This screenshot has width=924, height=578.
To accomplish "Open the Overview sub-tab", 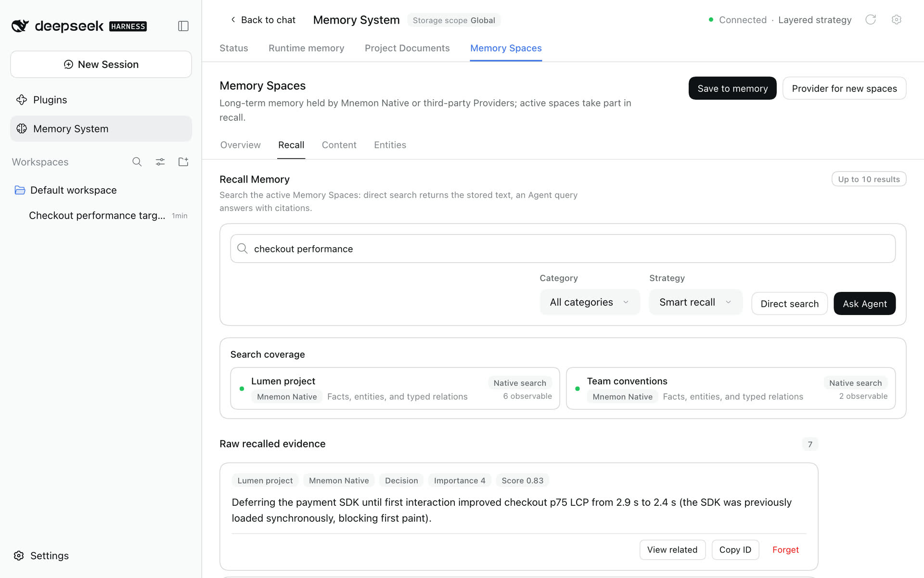I will (240, 145).
